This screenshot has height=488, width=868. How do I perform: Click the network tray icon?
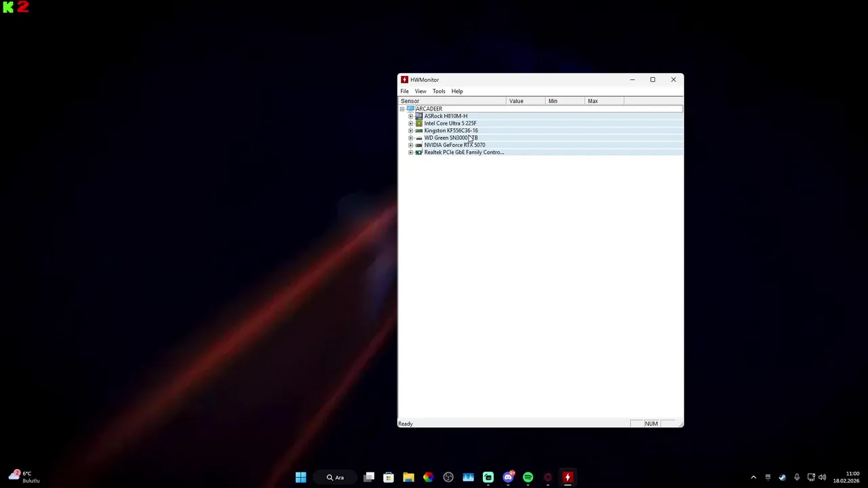coord(811,477)
